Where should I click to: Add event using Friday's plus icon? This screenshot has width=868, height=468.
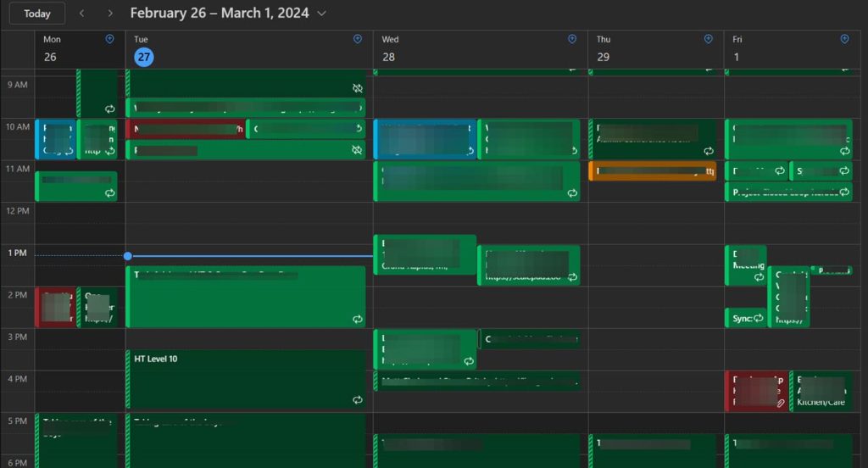click(844, 39)
